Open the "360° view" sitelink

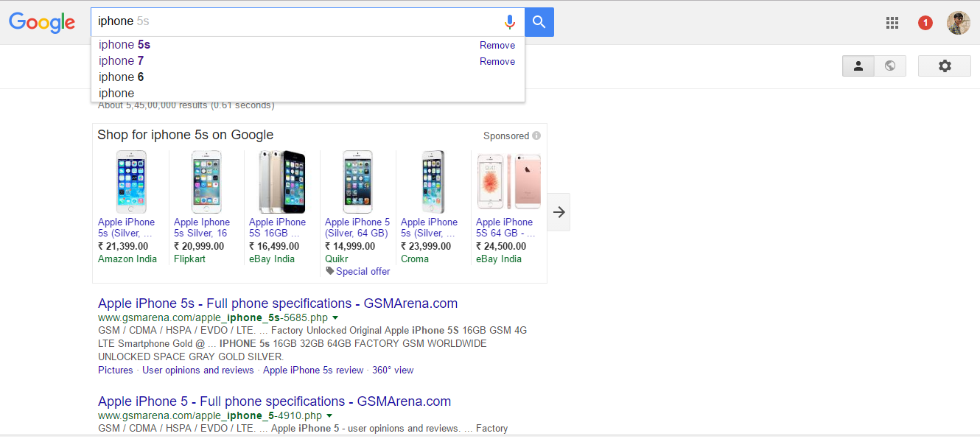[393, 370]
